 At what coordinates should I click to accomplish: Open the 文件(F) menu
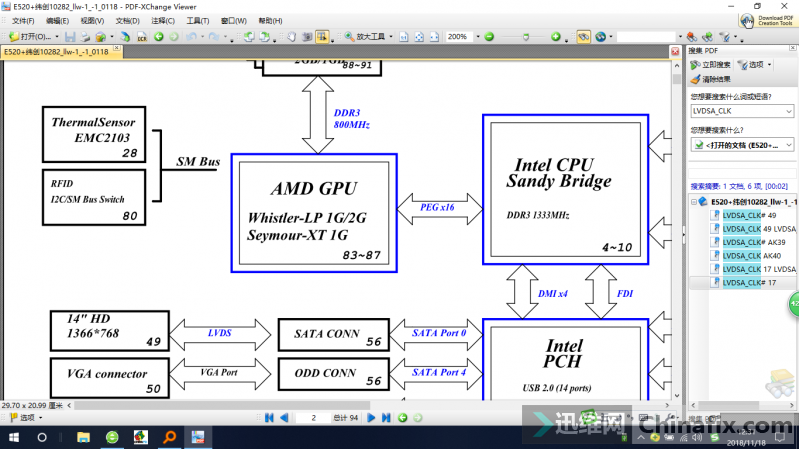pyautogui.click(x=23, y=21)
